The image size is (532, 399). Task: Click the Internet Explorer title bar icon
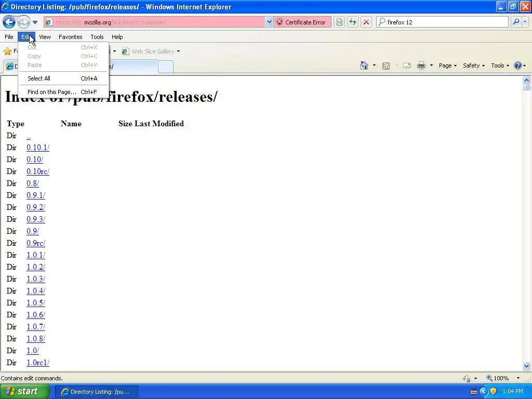click(x=5, y=6)
